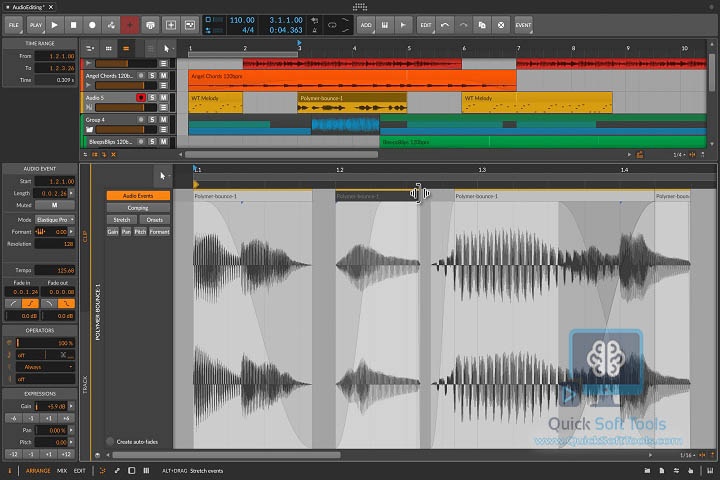The image size is (720, 480).
Task: Open the Mode dropdown showing Elastique Pro
Action: point(55,220)
